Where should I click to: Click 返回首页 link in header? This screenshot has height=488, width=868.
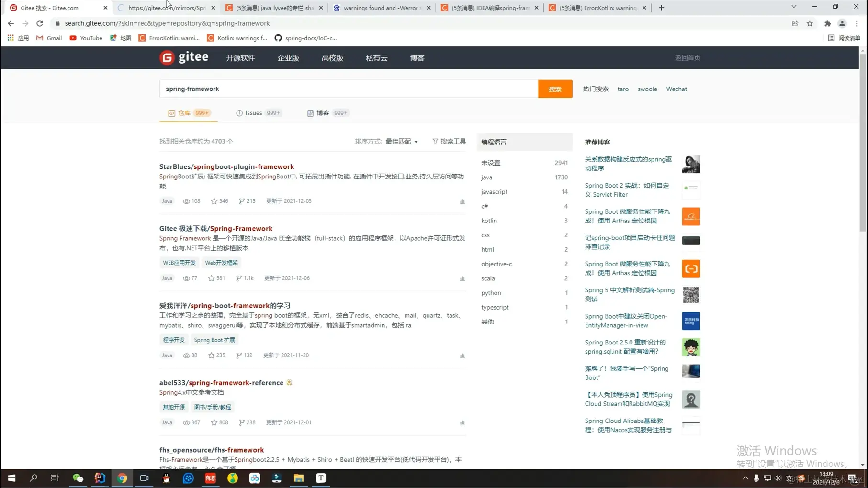pos(688,58)
